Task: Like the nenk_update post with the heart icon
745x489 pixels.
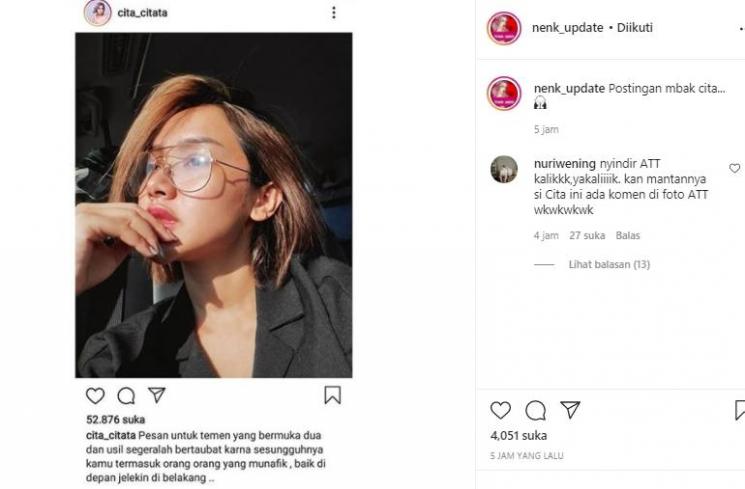Action: pos(500,410)
